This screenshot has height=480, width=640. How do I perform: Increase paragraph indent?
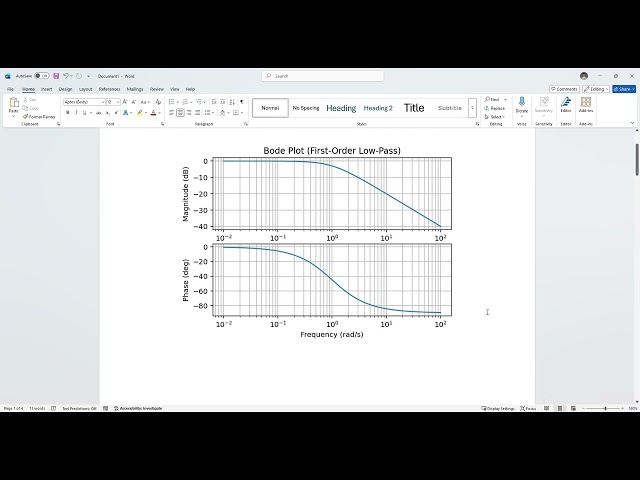click(222, 102)
